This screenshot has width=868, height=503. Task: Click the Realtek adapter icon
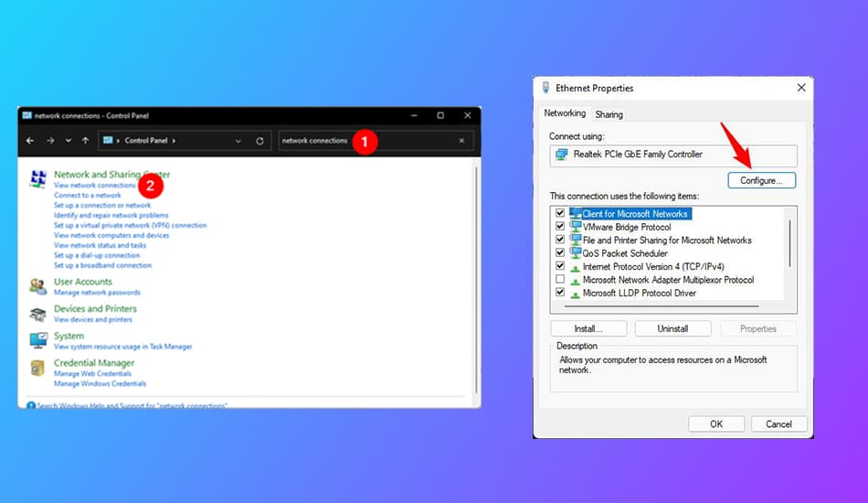pos(561,155)
